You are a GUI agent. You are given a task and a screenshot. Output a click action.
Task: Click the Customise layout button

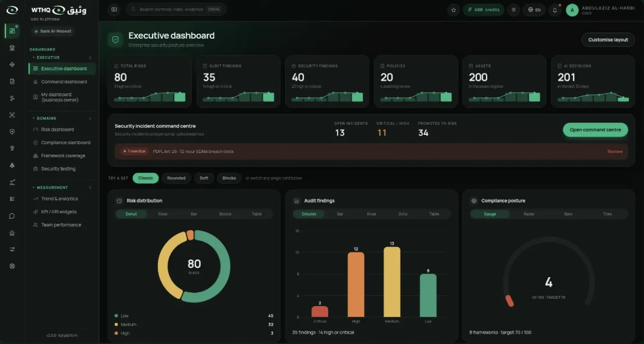click(608, 40)
